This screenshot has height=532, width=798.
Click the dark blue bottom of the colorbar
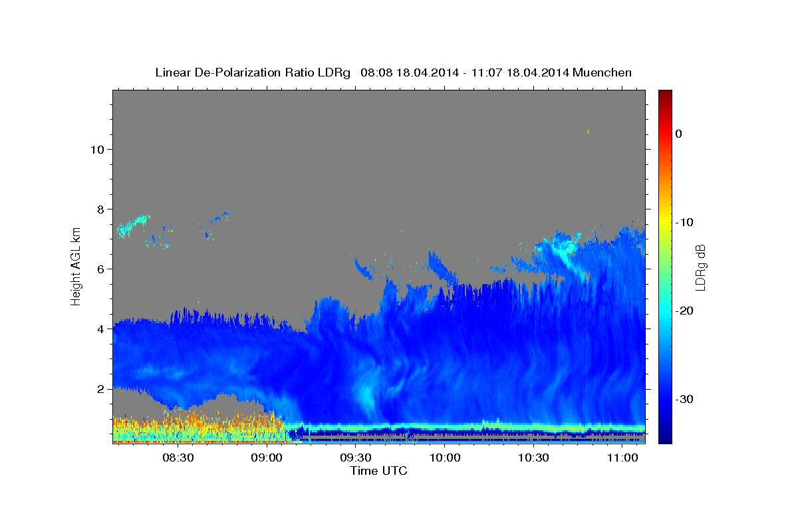(x=665, y=438)
